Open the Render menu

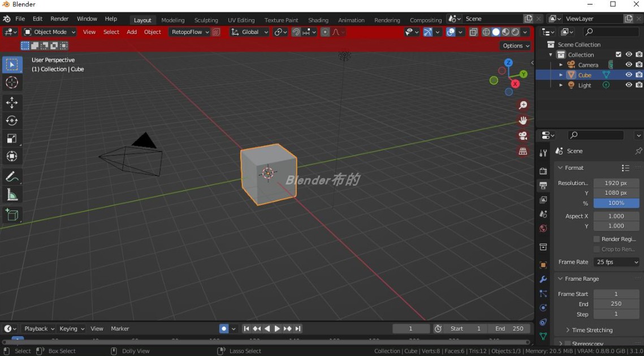[59, 19]
